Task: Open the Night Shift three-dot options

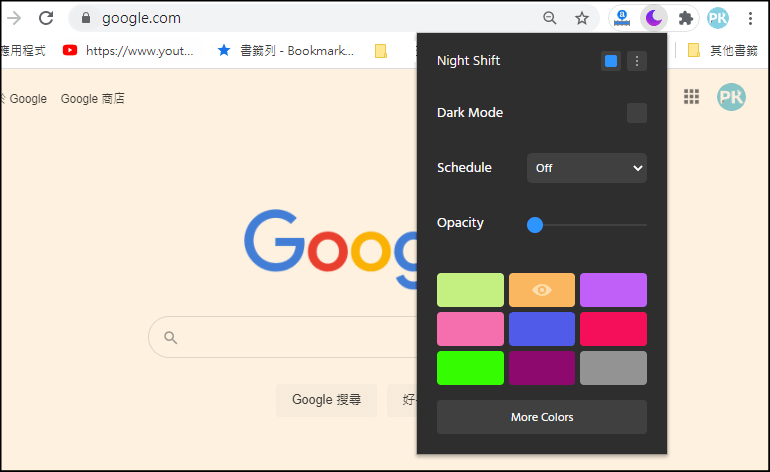Action: [x=637, y=61]
